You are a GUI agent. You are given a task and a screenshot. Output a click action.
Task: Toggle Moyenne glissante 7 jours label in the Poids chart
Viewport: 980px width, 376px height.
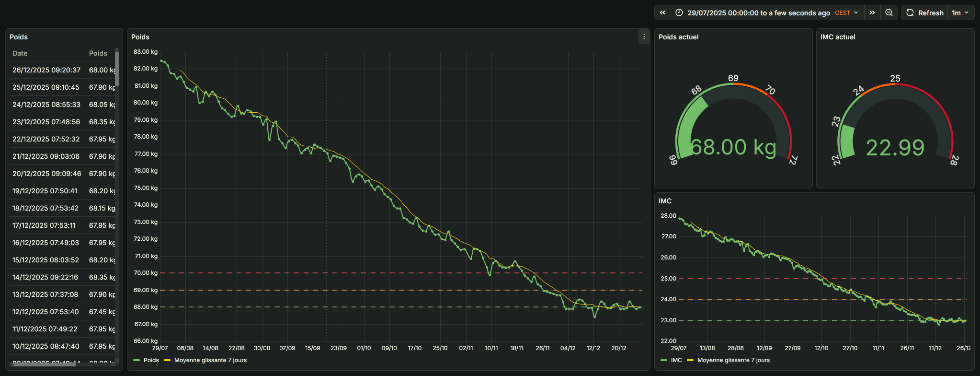210,360
